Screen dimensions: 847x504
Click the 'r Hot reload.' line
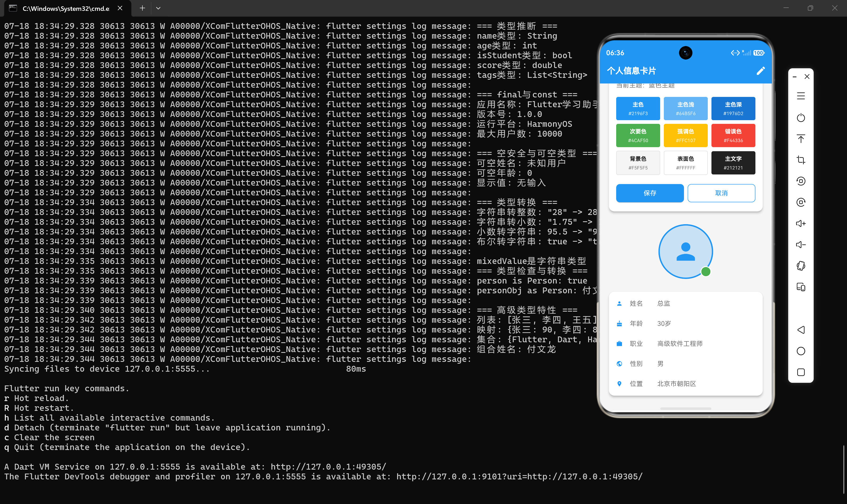37,398
